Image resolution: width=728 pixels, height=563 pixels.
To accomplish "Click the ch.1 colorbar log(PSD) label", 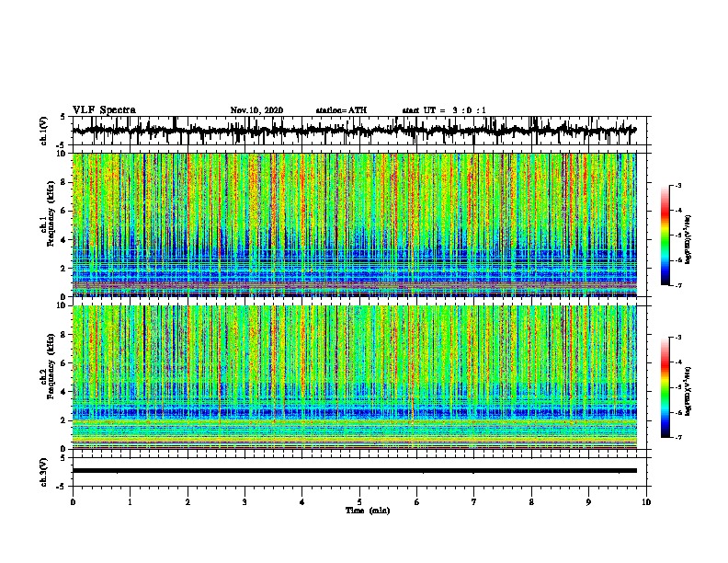I will click(688, 239).
